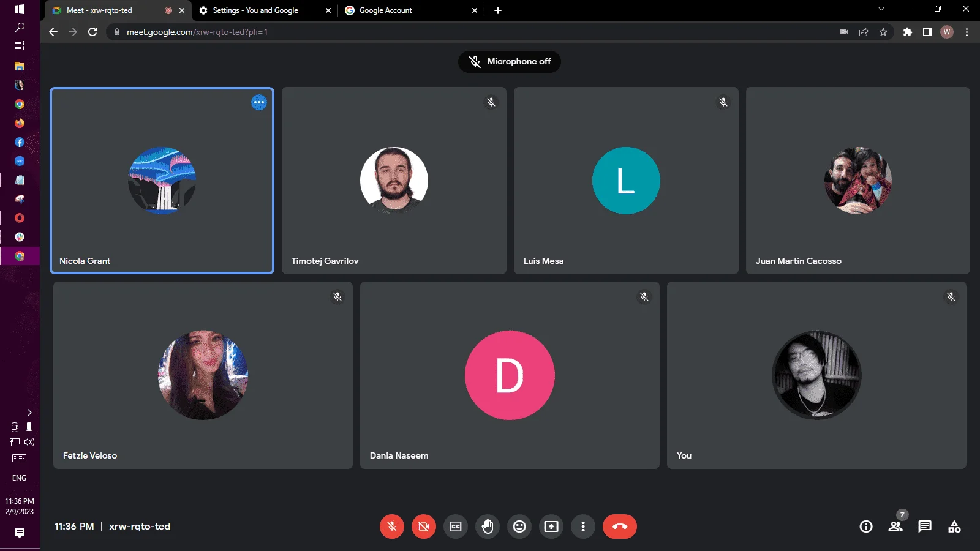Toggle the Chrome side panel
980x551 pixels.
pos(927,32)
